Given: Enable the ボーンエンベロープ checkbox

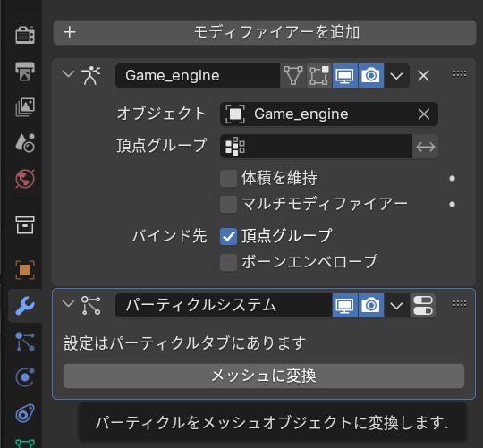Looking at the screenshot, I should [228, 263].
